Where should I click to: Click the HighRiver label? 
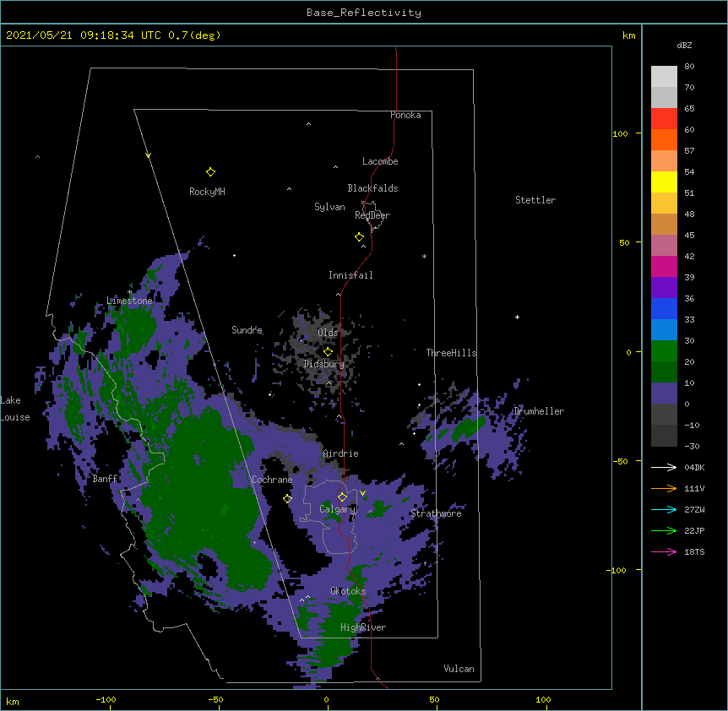tap(363, 627)
